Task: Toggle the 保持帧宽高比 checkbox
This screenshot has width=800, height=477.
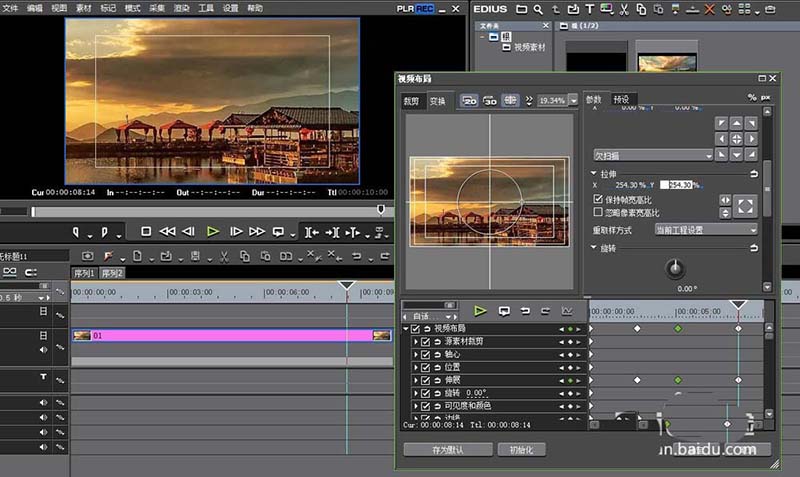Action: (x=598, y=200)
